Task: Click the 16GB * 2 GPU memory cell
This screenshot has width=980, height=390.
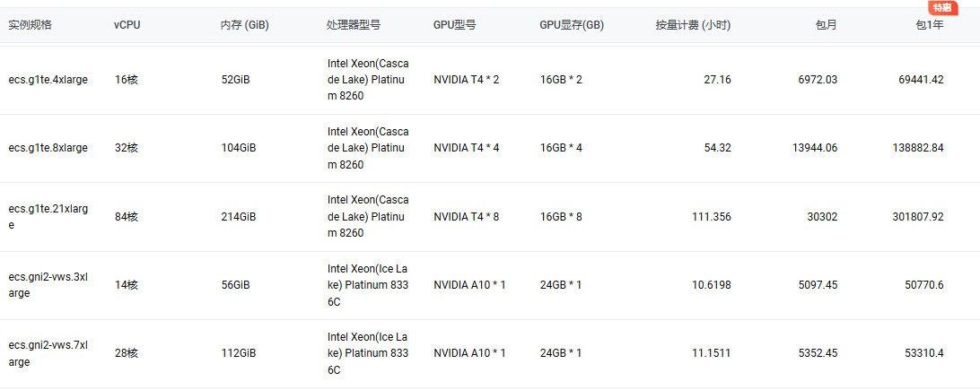Action: (x=561, y=80)
